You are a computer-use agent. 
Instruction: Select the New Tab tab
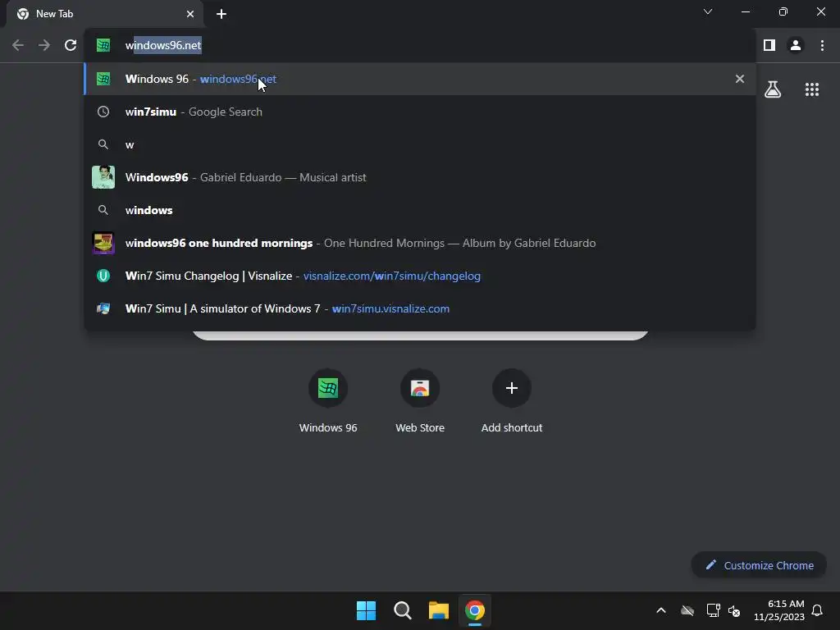[x=105, y=14]
